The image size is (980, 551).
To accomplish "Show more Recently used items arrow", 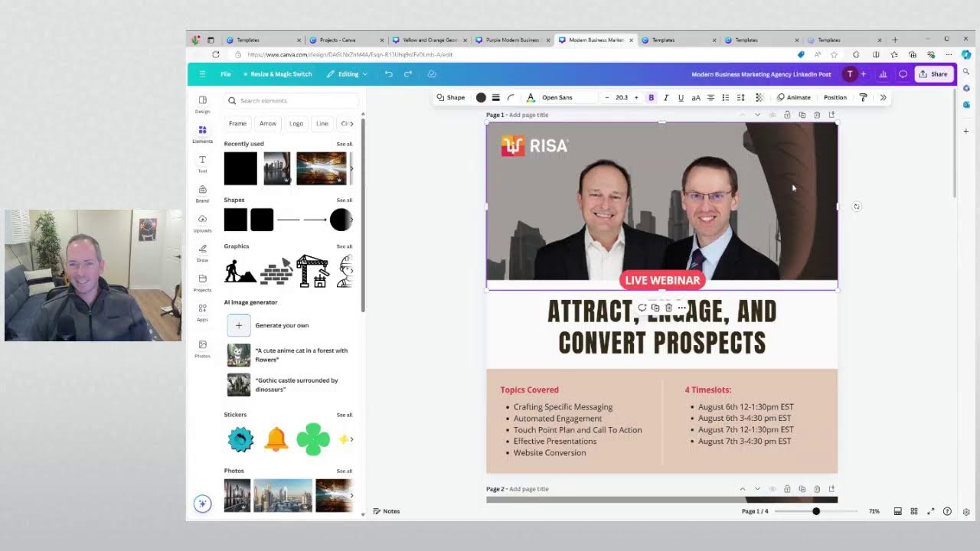I will click(351, 168).
